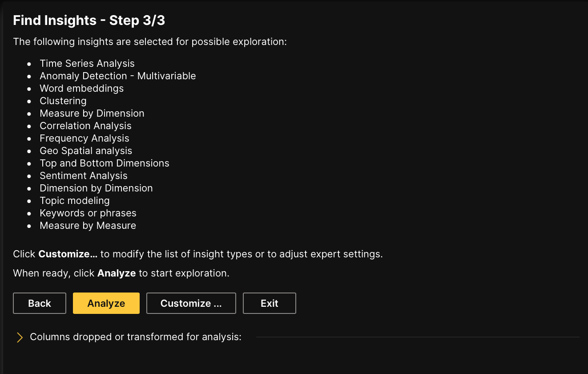Select the Keywords or phrases item
Viewport: 588px width, 374px height.
[88, 213]
